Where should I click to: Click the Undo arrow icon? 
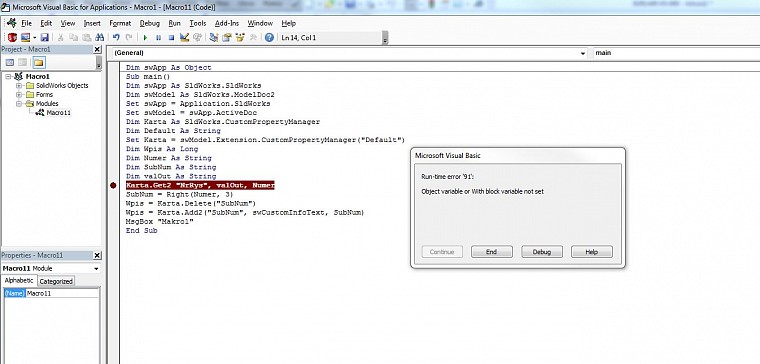[116, 37]
